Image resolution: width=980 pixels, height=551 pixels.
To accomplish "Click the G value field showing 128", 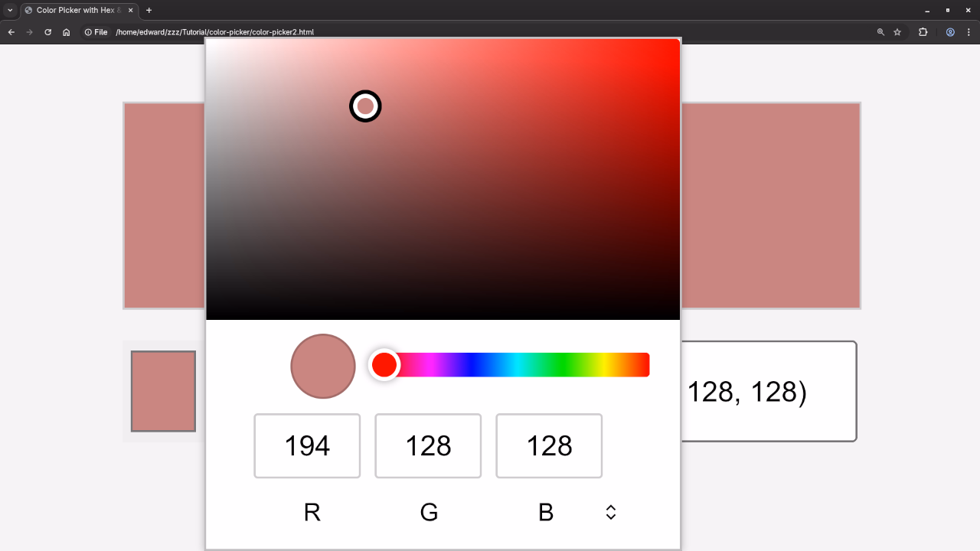I will tap(428, 446).
